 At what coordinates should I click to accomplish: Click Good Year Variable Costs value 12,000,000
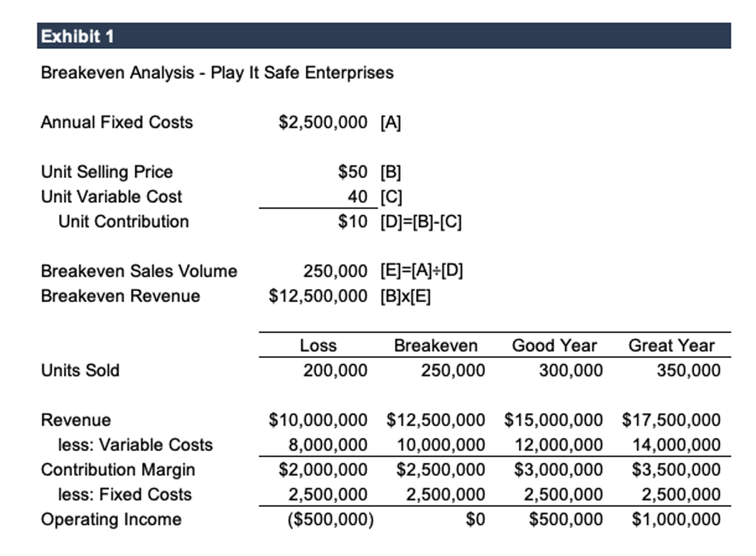[x=559, y=445]
